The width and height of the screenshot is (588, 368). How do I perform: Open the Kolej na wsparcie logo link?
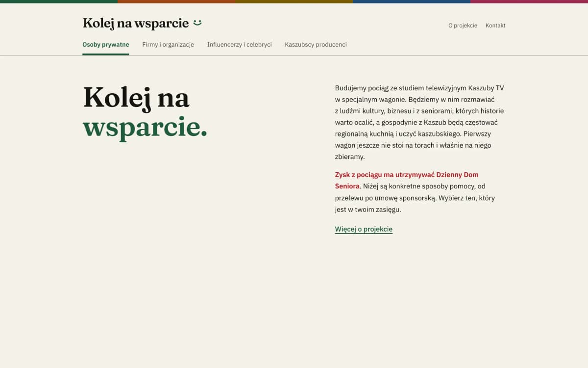click(x=142, y=23)
